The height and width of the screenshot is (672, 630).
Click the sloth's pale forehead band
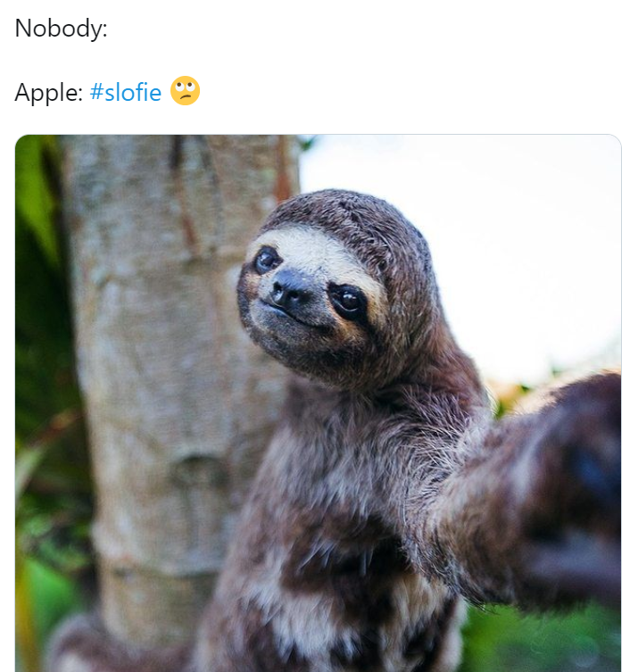click(x=317, y=253)
